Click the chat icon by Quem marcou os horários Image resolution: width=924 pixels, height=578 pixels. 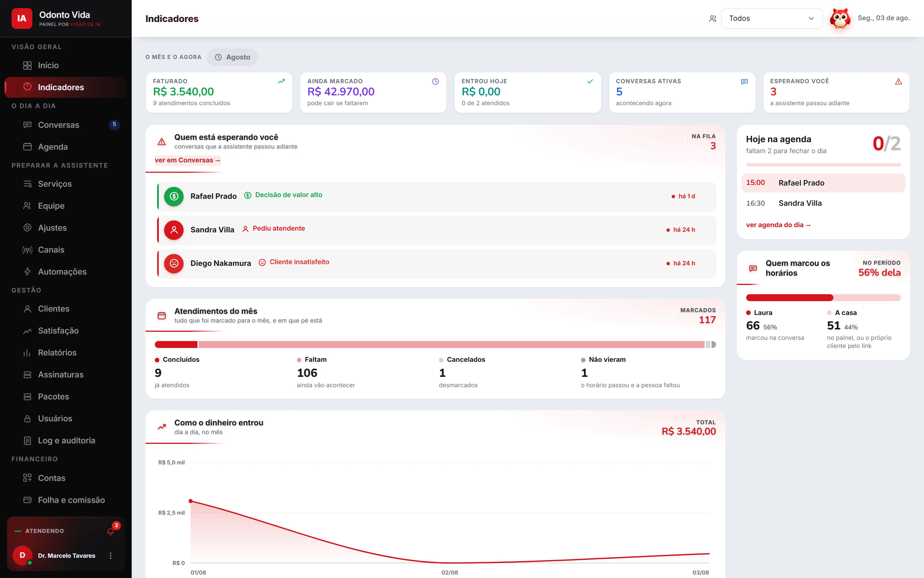(x=753, y=268)
